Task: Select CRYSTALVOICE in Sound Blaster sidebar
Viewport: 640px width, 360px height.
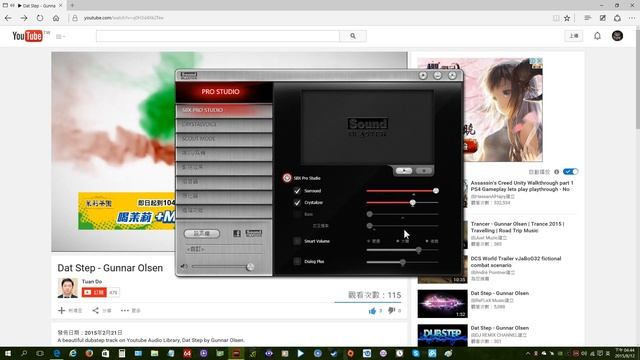Action: pyautogui.click(x=224, y=124)
